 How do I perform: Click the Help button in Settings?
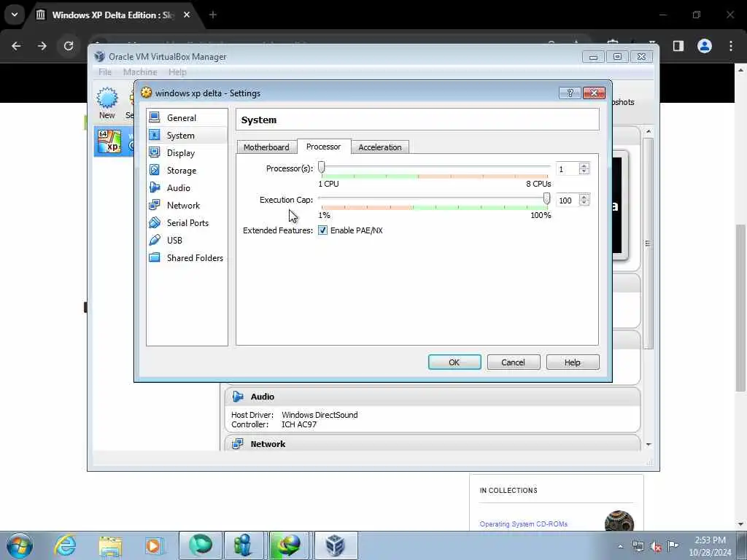[x=572, y=362]
